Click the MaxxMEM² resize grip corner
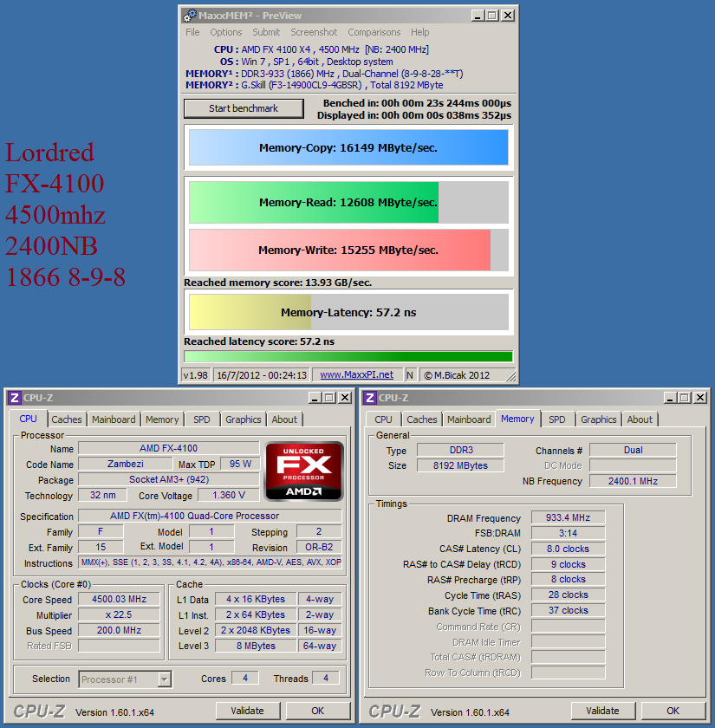 [x=511, y=376]
